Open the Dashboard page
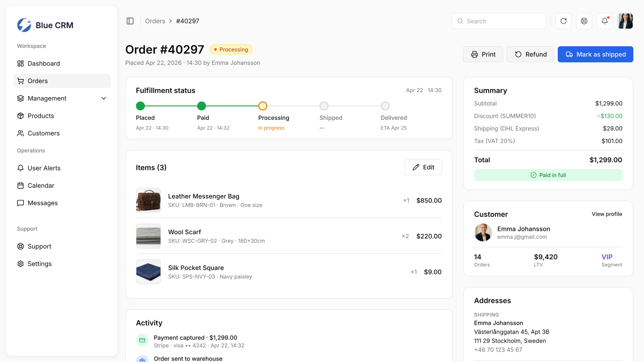 [62, 64]
